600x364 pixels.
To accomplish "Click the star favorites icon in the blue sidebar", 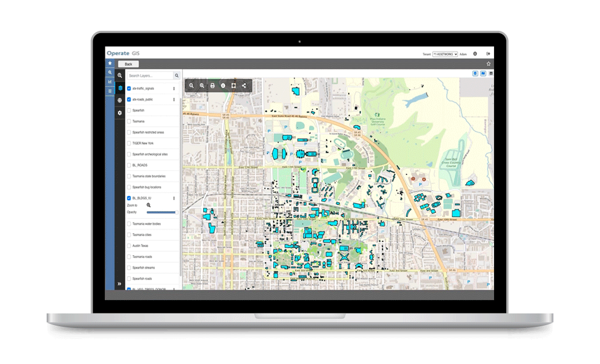I will click(110, 62).
